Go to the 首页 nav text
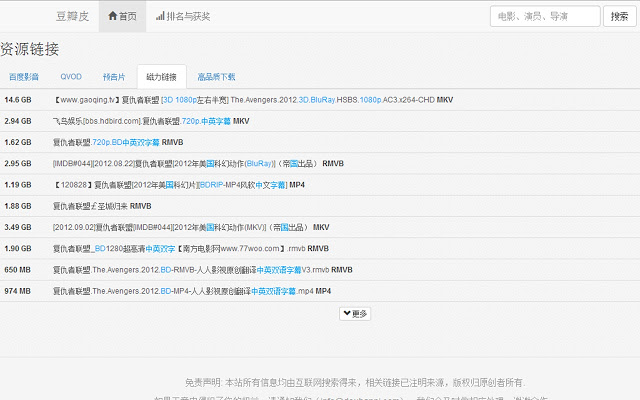This screenshot has height=400, width=640. click(127, 16)
